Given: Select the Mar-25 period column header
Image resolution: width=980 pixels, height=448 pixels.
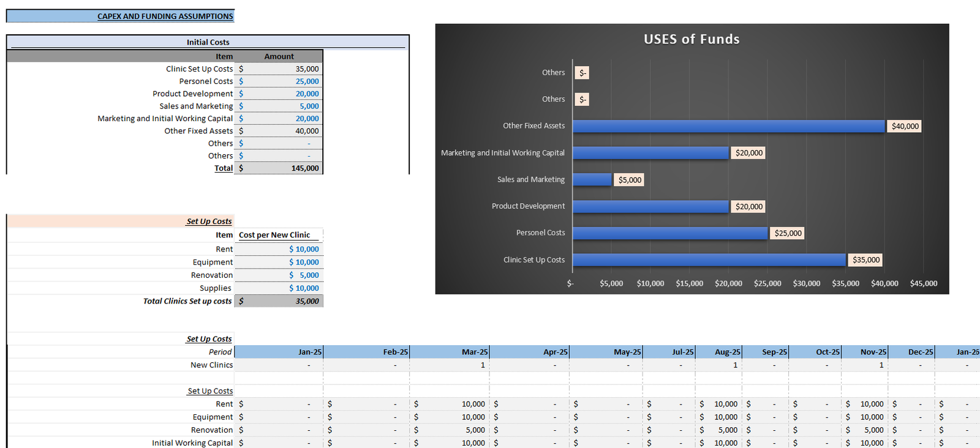Looking at the screenshot, I should 450,352.
